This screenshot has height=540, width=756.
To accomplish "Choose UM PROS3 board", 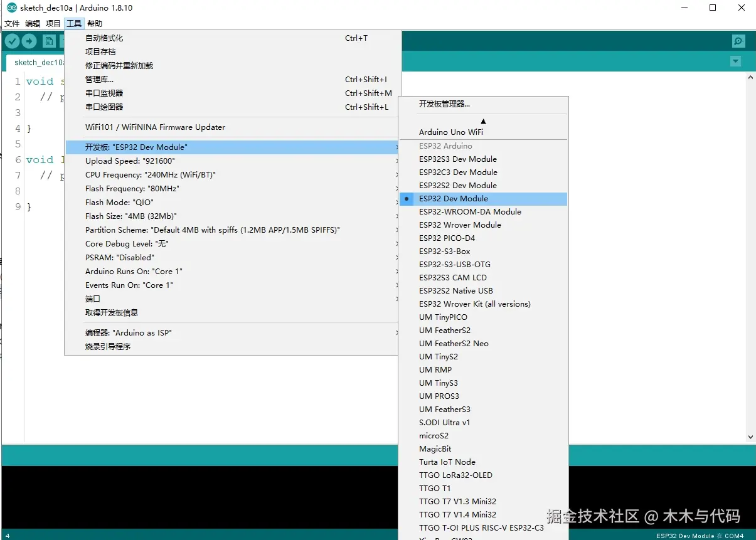I will [483, 396].
